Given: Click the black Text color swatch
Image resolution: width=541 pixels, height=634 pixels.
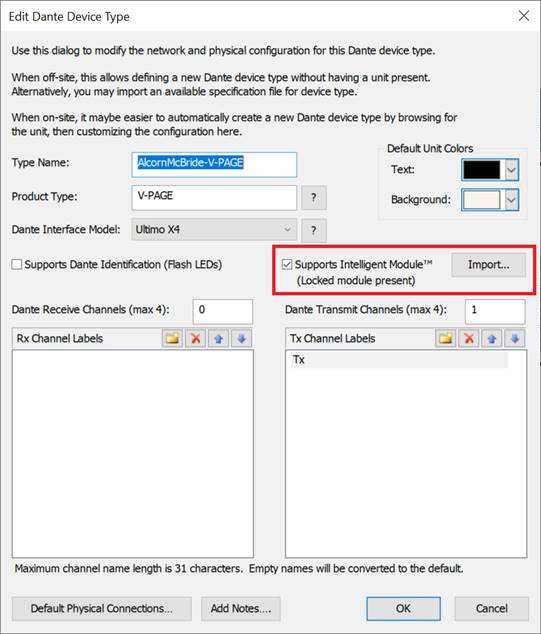Looking at the screenshot, I should (482, 170).
